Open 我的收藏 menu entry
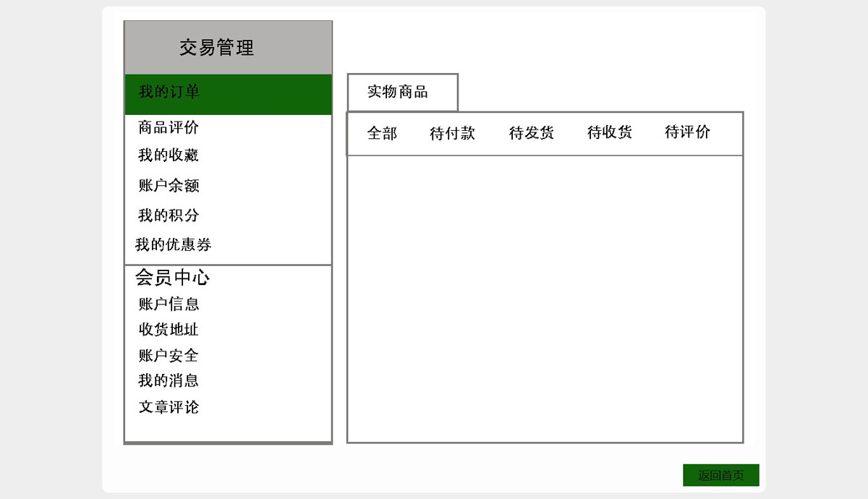868x499 pixels. point(169,155)
